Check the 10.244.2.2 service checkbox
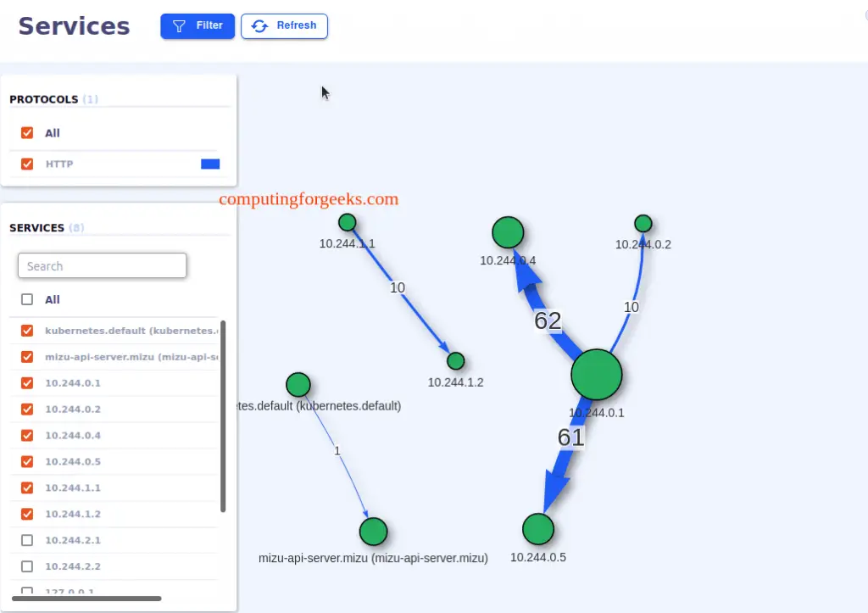 tap(27, 566)
